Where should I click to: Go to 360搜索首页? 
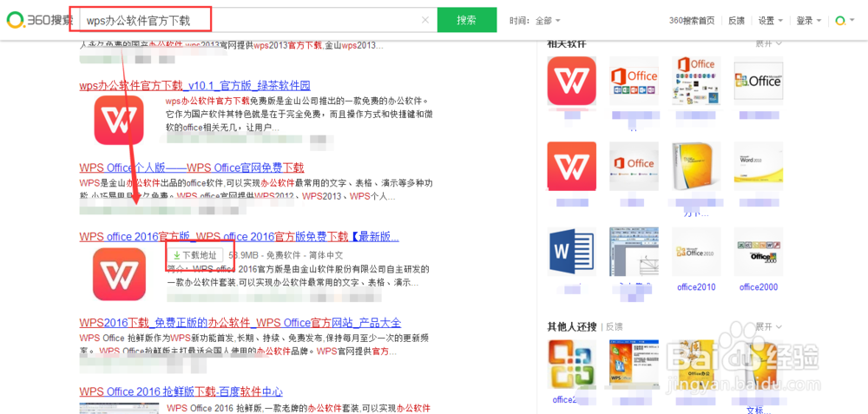click(692, 21)
